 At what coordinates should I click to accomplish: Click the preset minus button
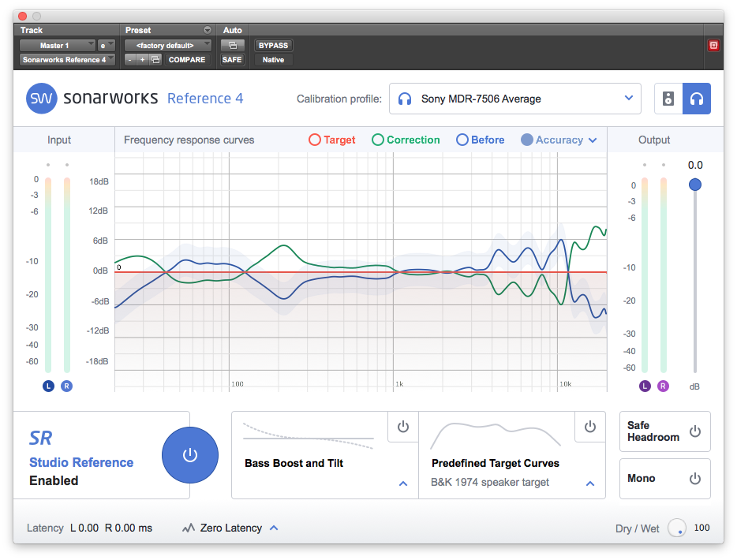click(130, 60)
